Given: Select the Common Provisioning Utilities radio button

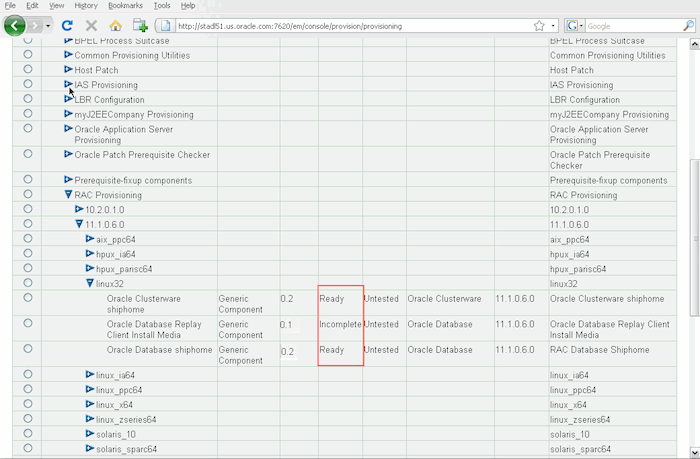Looking at the screenshot, I should click(x=28, y=54).
